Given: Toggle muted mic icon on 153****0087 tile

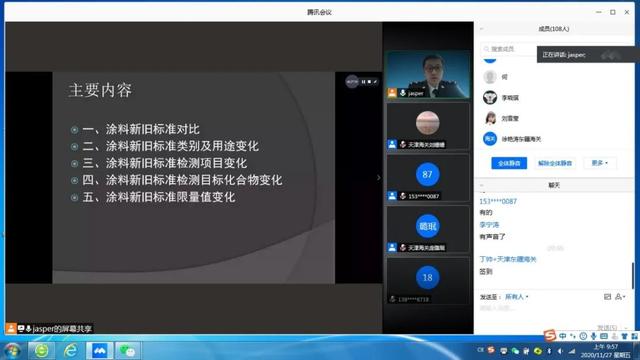Looking at the screenshot, I should [x=403, y=196].
